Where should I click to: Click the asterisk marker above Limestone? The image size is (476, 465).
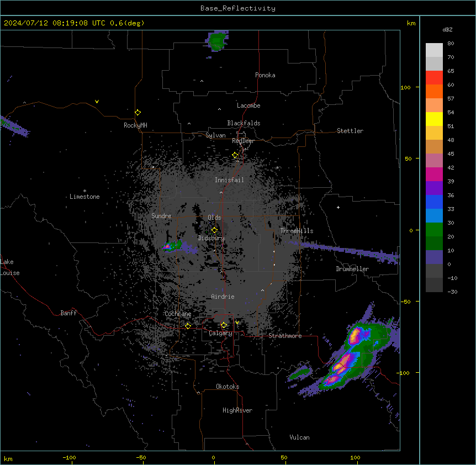click(84, 191)
